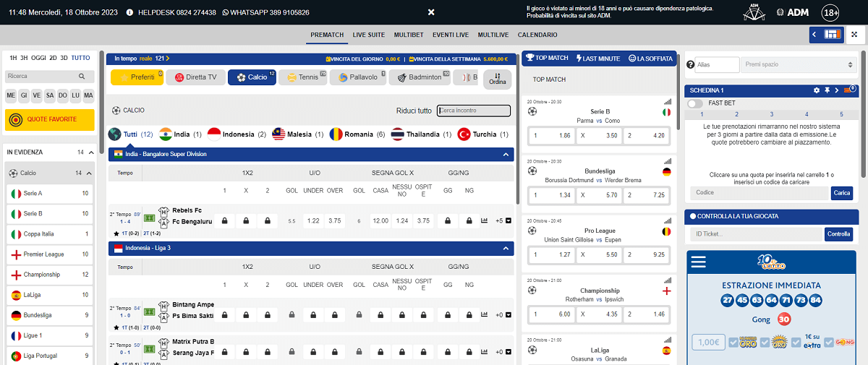The height and width of the screenshot is (365, 868).
Task: Select the SA weekday filter
Action: point(50,95)
